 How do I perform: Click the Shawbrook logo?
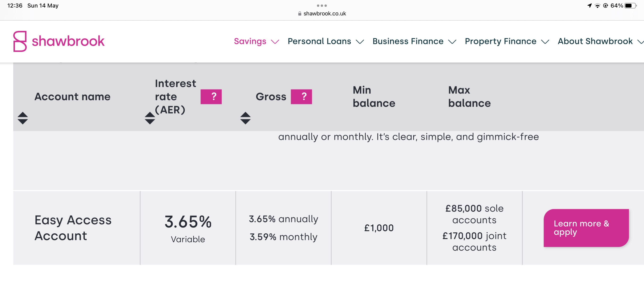[59, 41]
